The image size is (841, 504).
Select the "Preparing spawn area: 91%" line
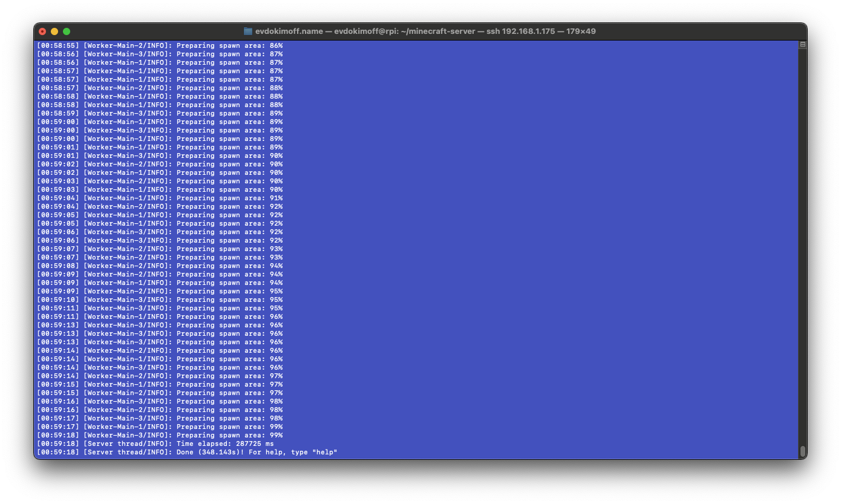[x=229, y=198]
